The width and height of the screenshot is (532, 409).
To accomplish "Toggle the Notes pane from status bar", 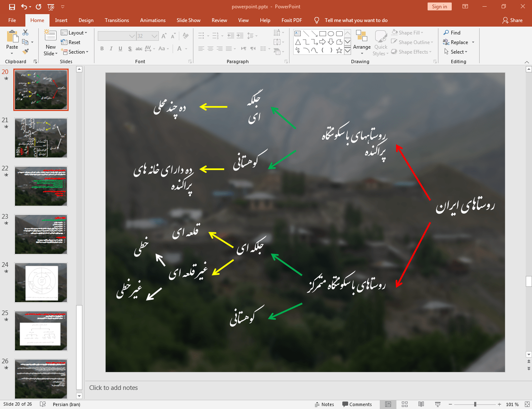I will click(324, 404).
